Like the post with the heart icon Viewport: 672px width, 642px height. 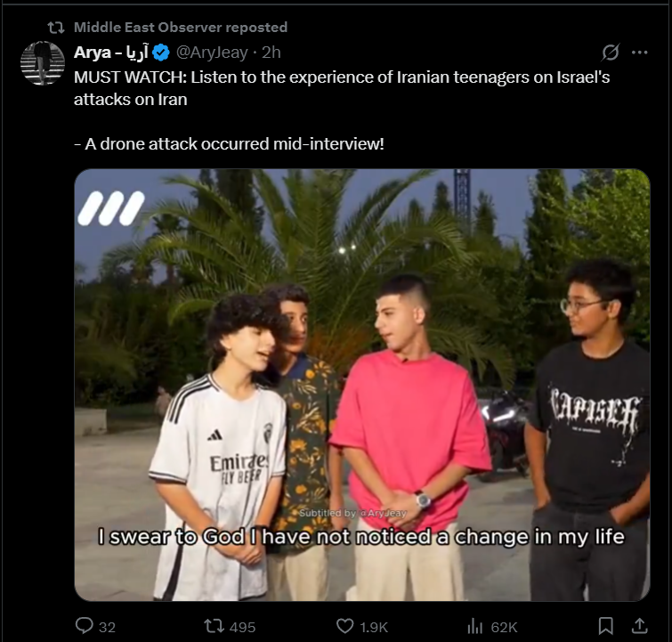345,626
